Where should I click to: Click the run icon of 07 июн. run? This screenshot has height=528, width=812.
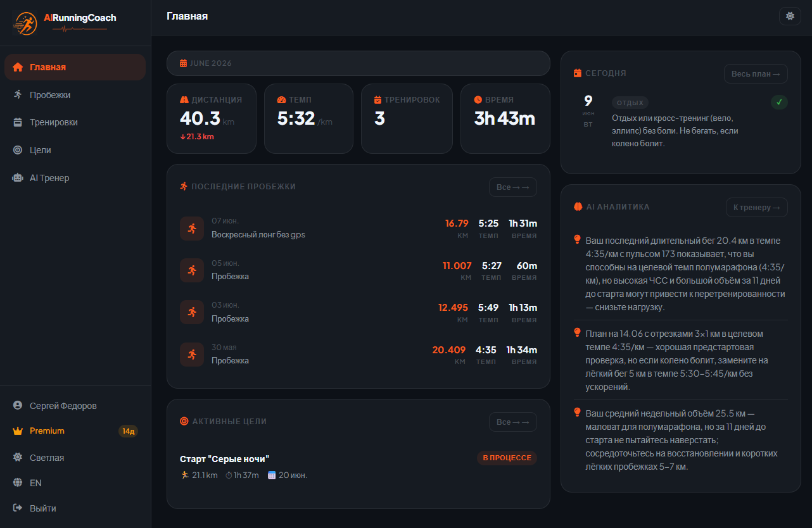(x=192, y=229)
